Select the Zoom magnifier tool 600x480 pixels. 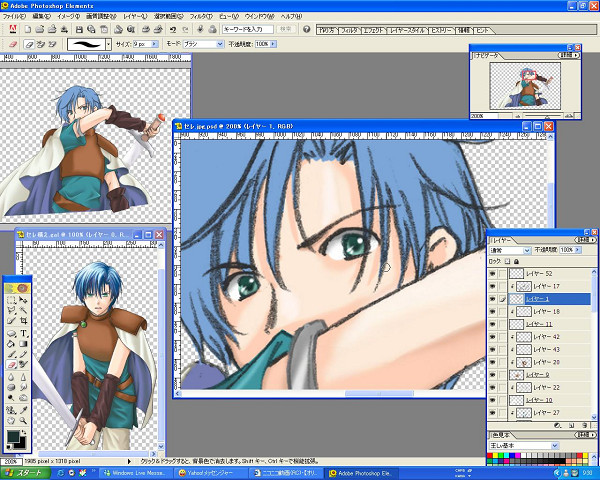pyautogui.click(x=23, y=421)
